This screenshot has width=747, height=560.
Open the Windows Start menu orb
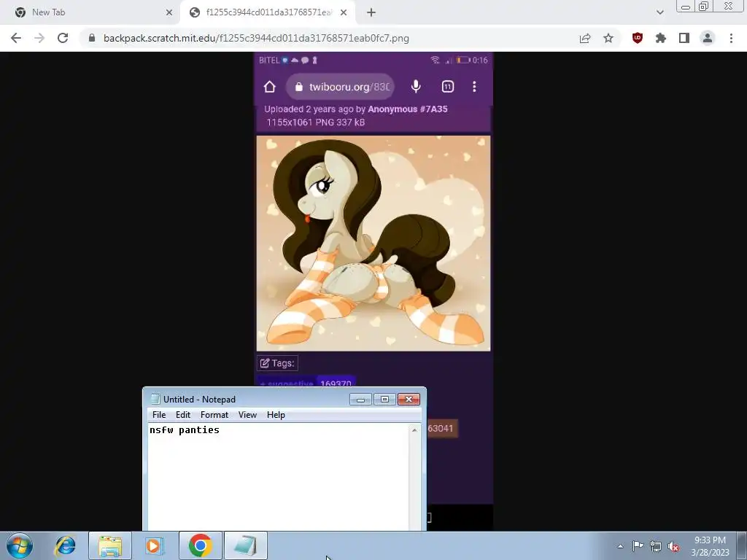(20, 545)
